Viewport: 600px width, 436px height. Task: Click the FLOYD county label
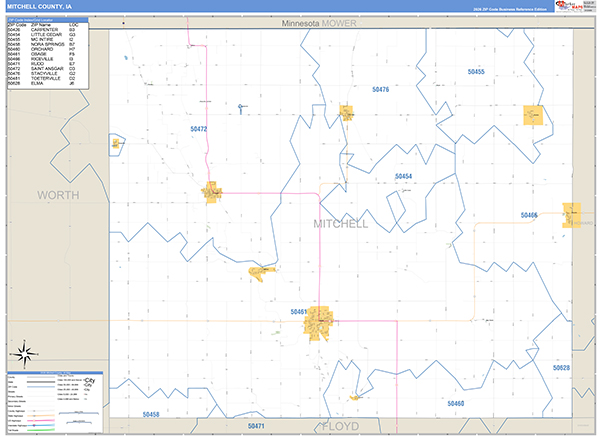[338, 426]
